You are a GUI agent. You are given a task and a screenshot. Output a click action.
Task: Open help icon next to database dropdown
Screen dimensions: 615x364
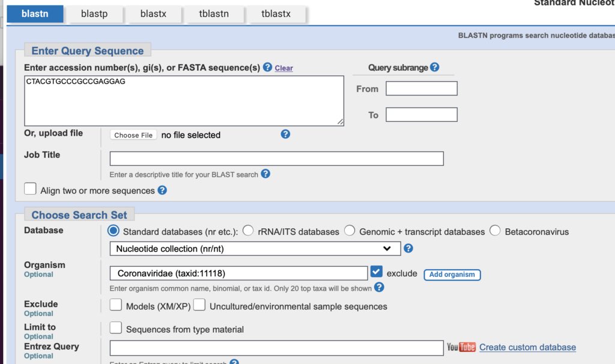(408, 248)
